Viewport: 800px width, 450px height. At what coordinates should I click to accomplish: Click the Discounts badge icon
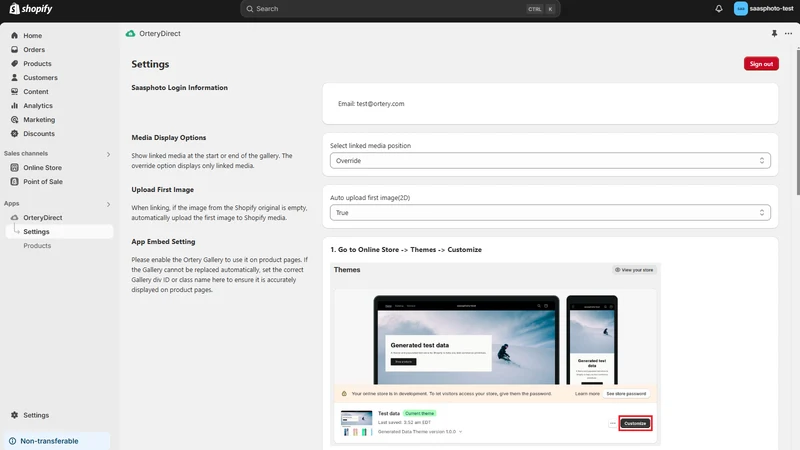(x=14, y=134)
